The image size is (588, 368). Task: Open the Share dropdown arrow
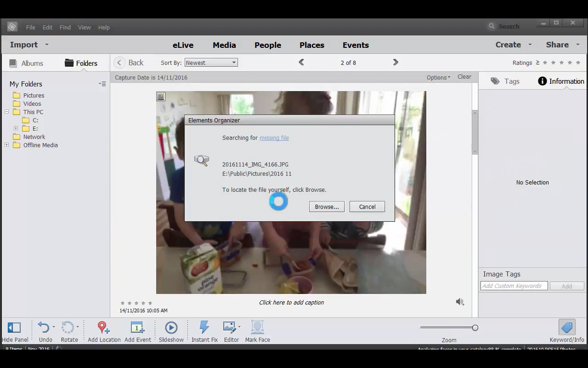pos(577,45)
